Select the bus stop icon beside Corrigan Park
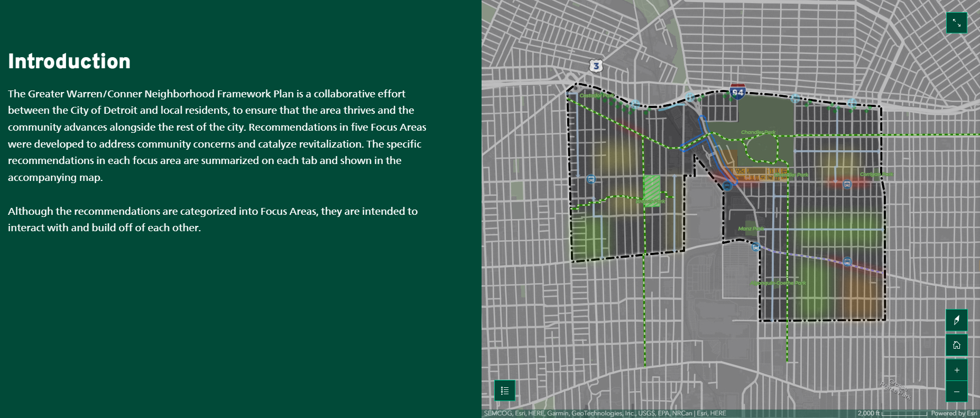Screen dimensions: 980x418 click(847, 184)
